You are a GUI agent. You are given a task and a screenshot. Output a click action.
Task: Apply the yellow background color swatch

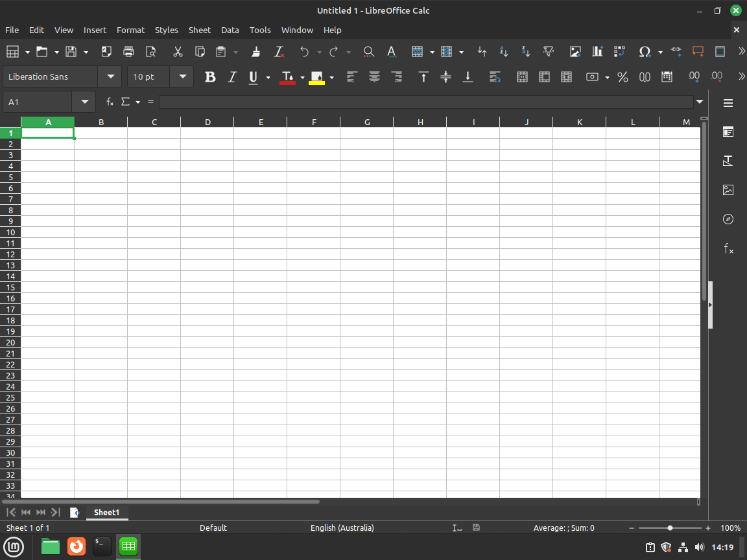pyautogui.click(x=316, y=77)
